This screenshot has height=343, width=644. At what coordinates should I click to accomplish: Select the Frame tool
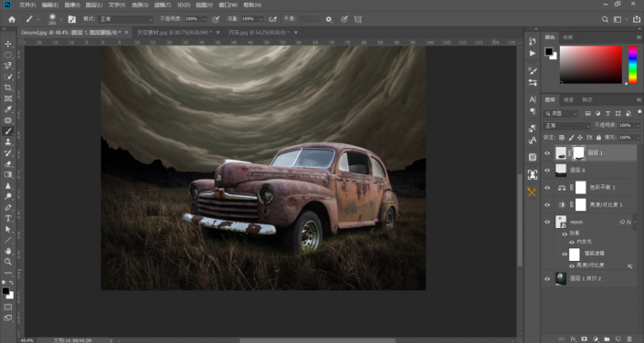click(x=8, y=99)
